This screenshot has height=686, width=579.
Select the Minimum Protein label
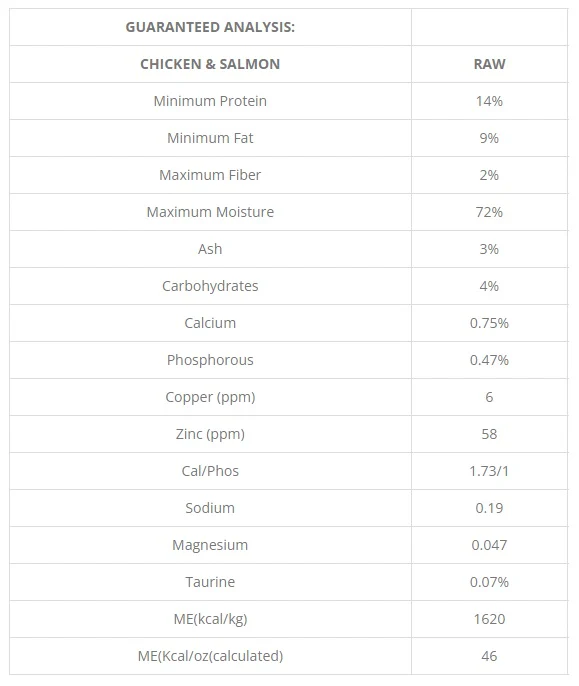[210, 101]
